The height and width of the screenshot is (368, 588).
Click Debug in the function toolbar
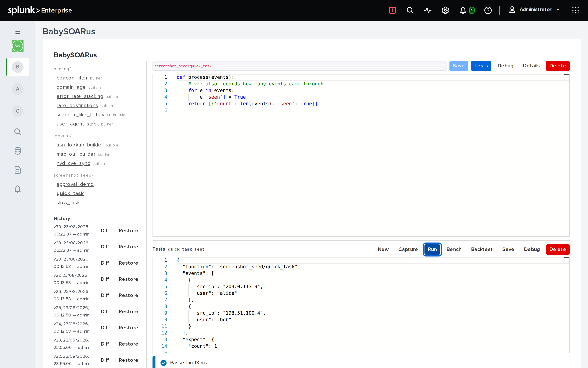coord(505,66)
